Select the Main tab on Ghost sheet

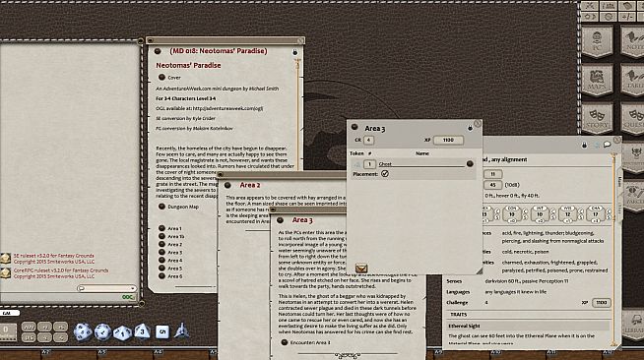(x=619, y=183)
